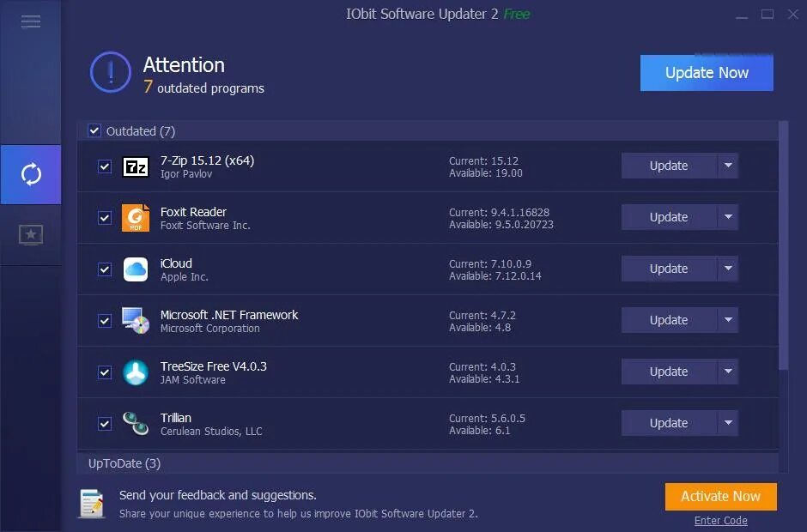807x532 pixels.
Task: Open the Trillian update dropdown arrow
Action: point(728,423)
